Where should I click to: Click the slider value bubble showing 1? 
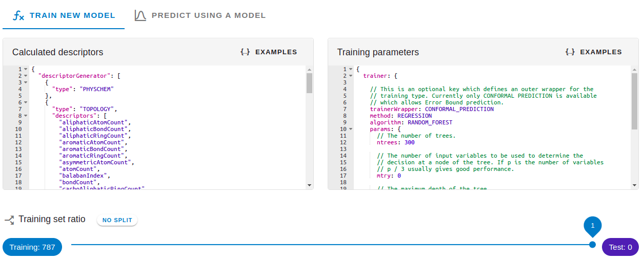[x=592, y=225]
